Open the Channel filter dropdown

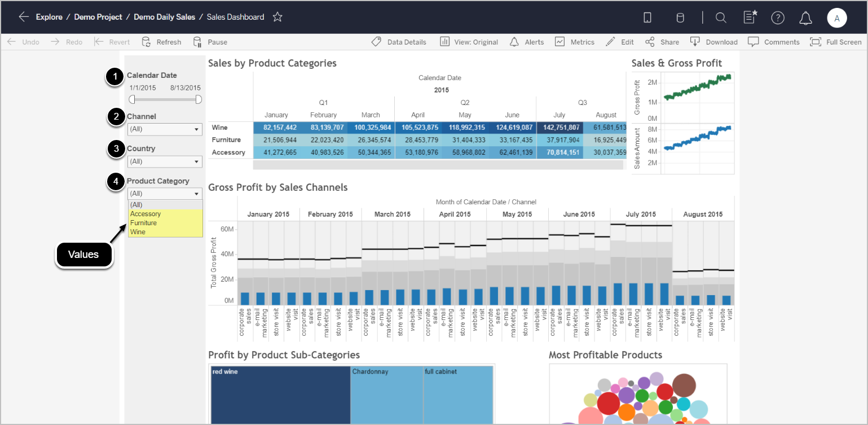tap(165, 129)
